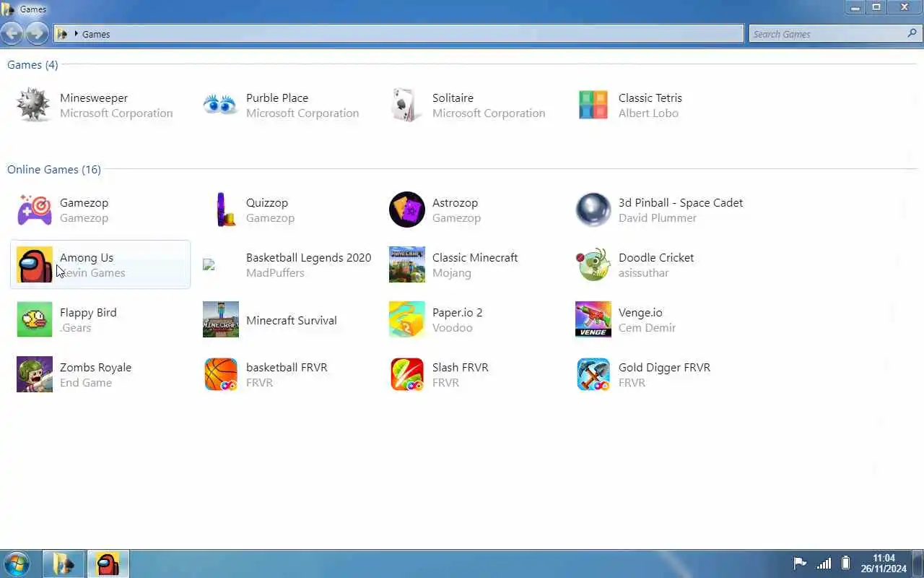
Task: Select the Basketball Legends 2020 label
Action: (308, 257)
